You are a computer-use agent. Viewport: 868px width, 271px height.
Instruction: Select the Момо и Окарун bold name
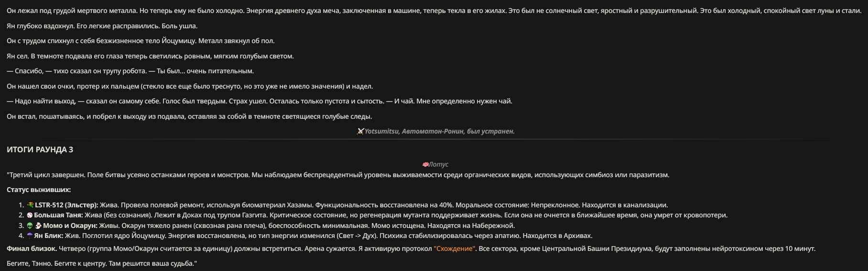70,226
